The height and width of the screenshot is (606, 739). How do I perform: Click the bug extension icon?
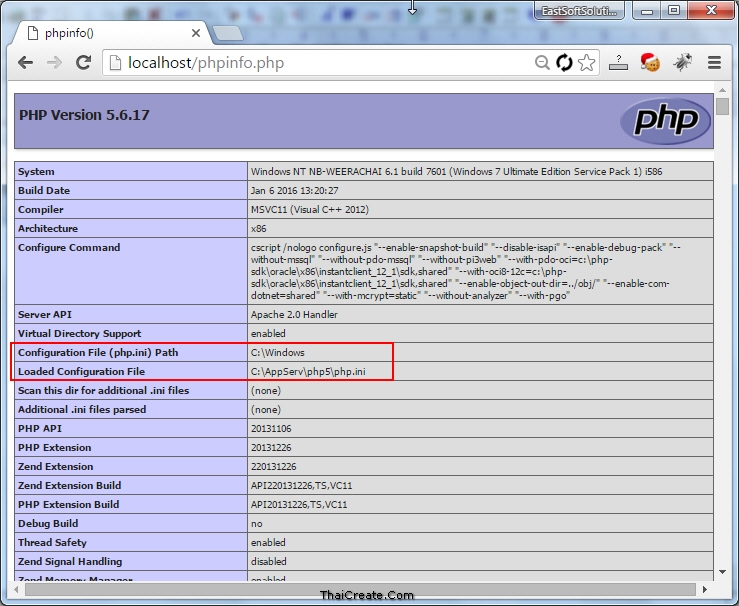pos(682,62)
